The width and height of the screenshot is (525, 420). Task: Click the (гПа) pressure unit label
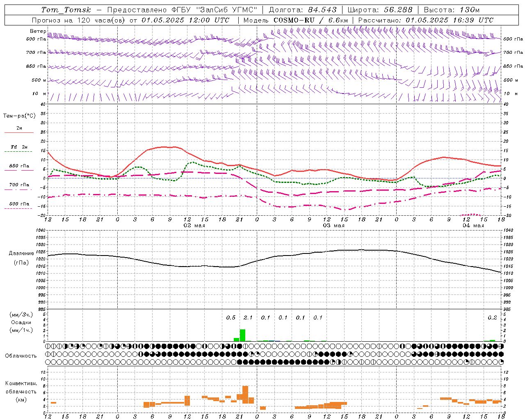(21, 263)
